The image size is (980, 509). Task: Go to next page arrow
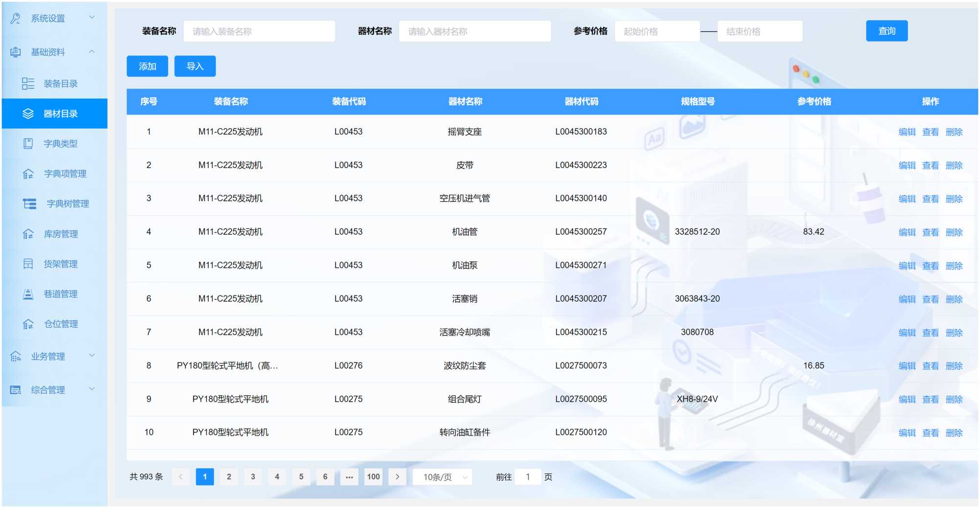(397, 477)
